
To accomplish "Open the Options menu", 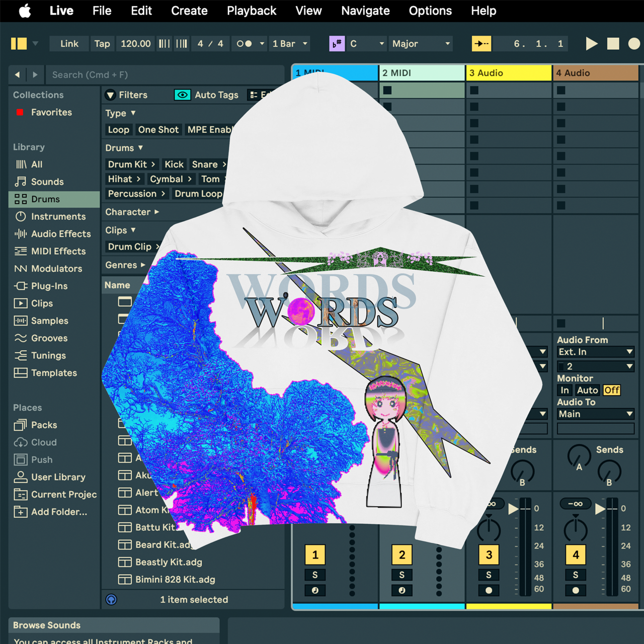I will pos(430,11).
